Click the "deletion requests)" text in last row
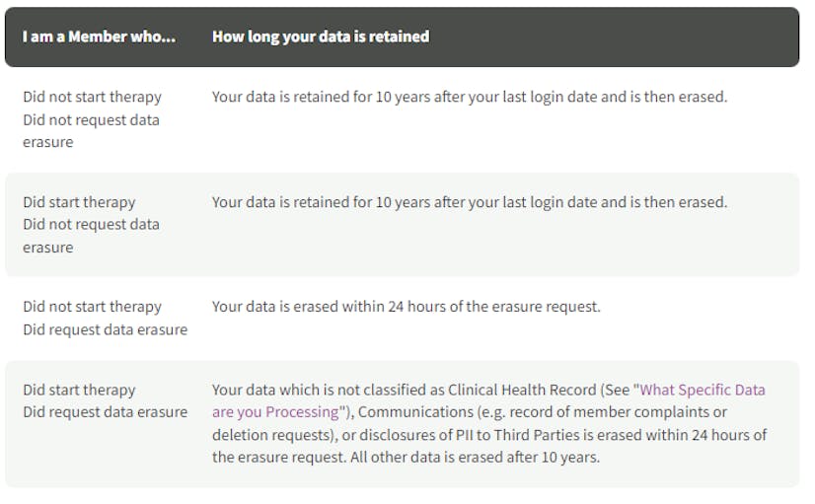 click(x=273, y=435)
